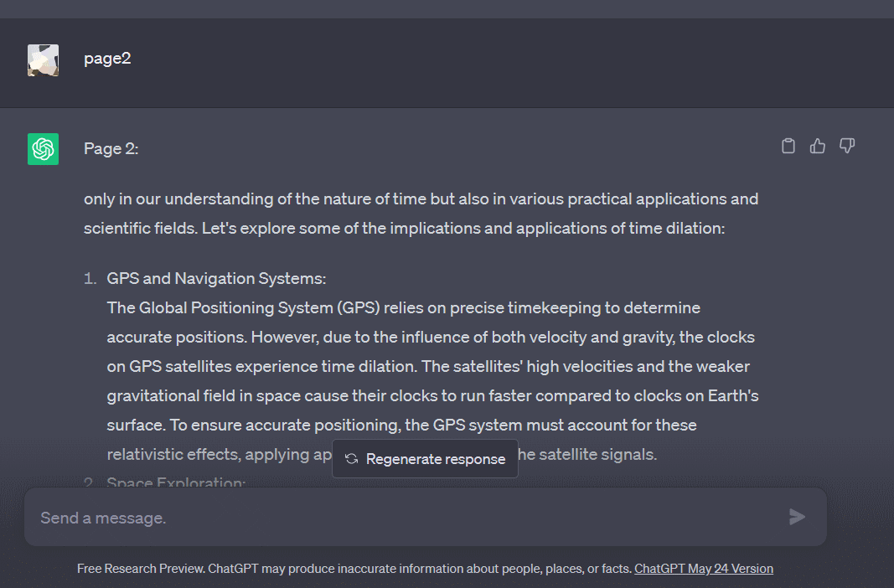The height and width of the screenshot is (588, 894).
Task: Click the green ChatGPT logo avatar
Action: [43, 149]
